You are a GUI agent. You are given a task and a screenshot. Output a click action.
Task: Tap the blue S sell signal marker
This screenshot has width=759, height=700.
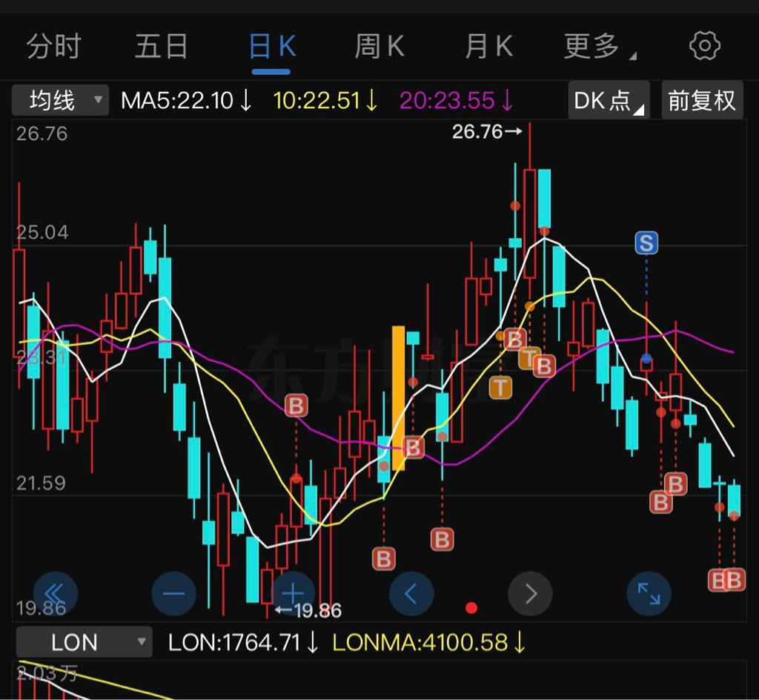click(646, 243)
